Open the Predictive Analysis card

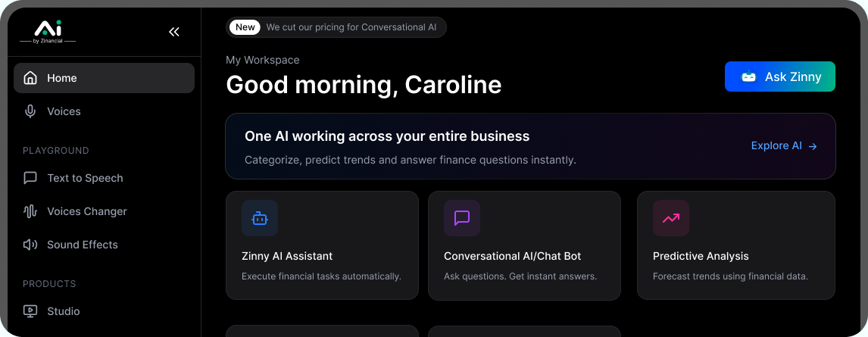click(735, 255)
